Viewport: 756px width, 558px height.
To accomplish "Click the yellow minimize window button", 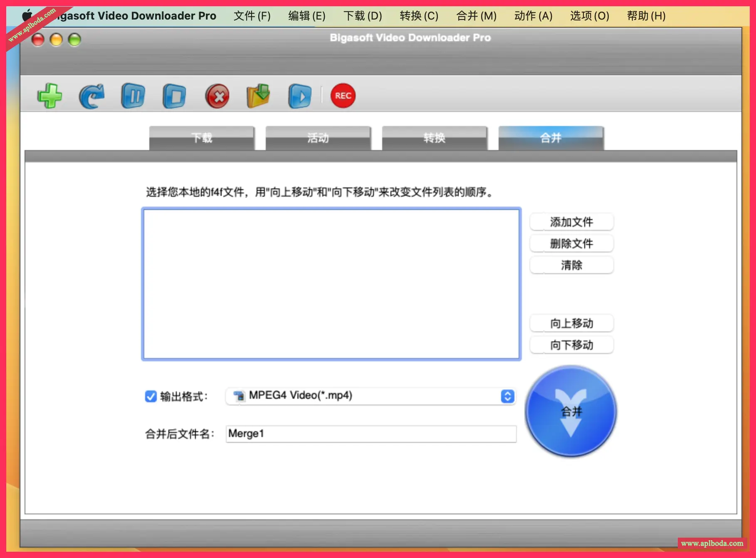I will tap(56, 40).
